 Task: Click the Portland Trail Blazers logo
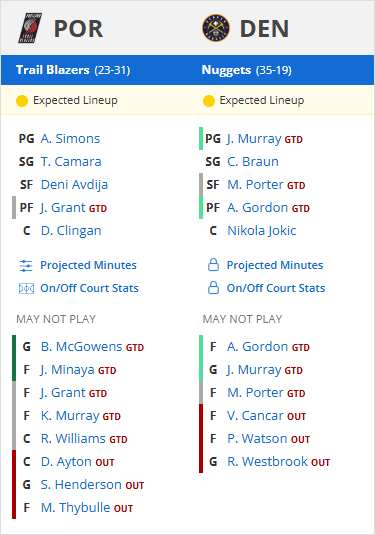(x=30, y=28)
